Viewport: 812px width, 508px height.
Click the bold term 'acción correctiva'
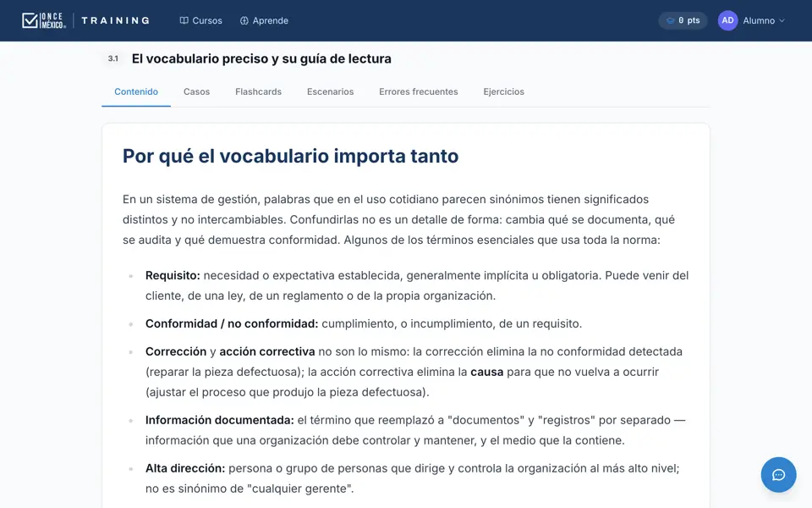(267, 351)
